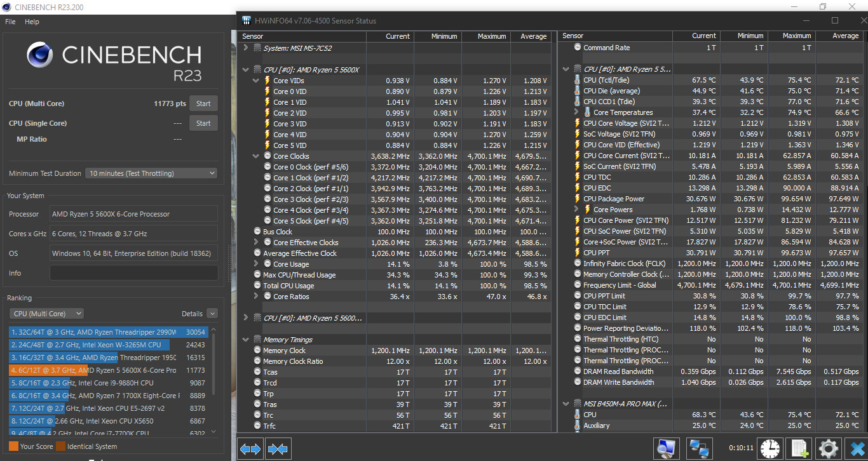Viewport: 868px width, 461px height.
Task: Click the blue X icon in HWiNFO toolbar
Action: pyautogui.click(x=857, y=448)
